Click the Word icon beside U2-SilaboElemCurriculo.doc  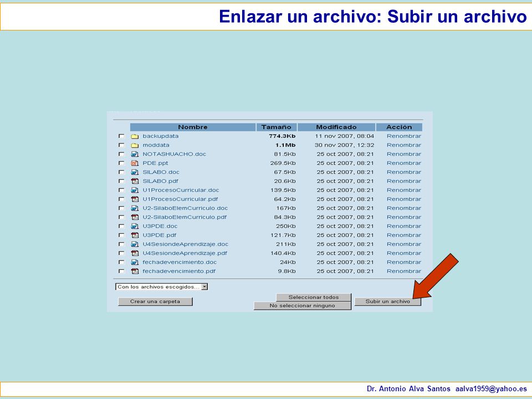135,208
